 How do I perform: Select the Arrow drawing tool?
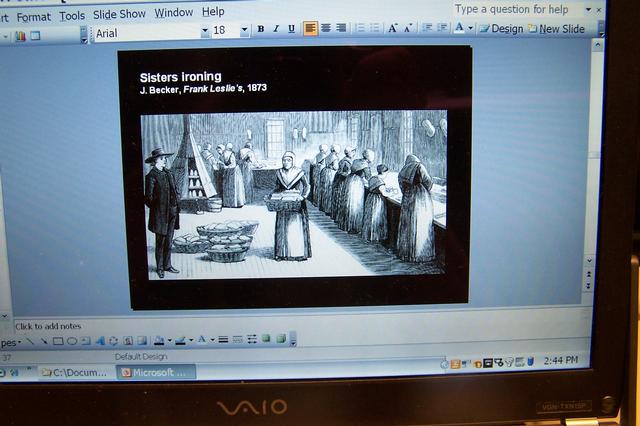coord(43,341)
